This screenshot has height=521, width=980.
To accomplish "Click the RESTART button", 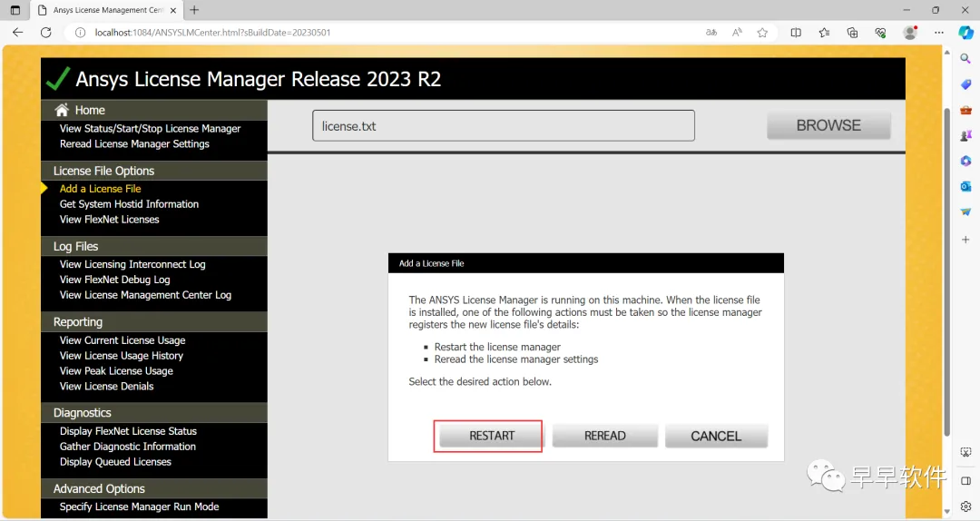I will coord(491,436).
